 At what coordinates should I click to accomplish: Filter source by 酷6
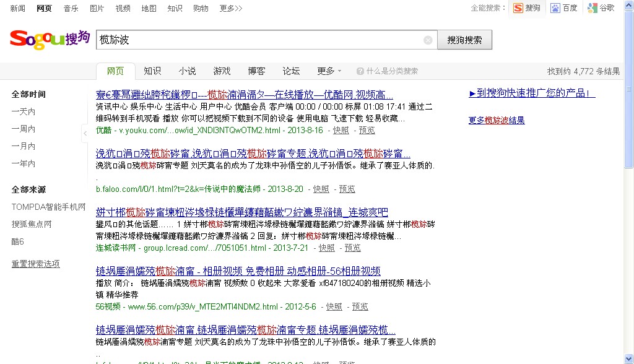click(18, 241)
